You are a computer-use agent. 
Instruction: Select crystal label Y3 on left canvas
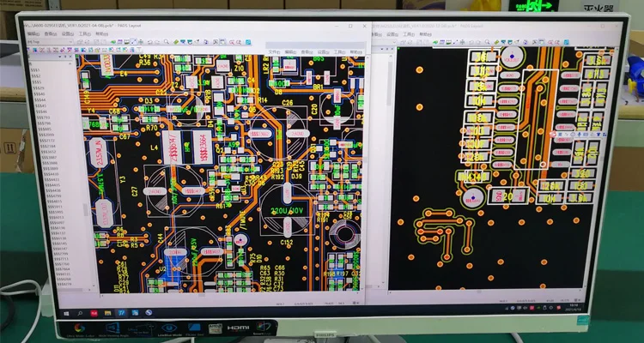(122, 179)
